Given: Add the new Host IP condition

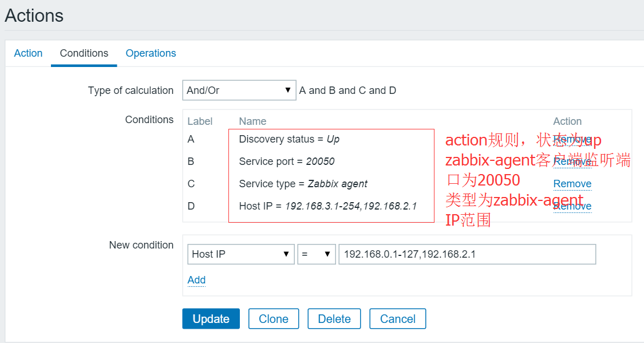Looking at the screenshot, I should click(196, 280).
